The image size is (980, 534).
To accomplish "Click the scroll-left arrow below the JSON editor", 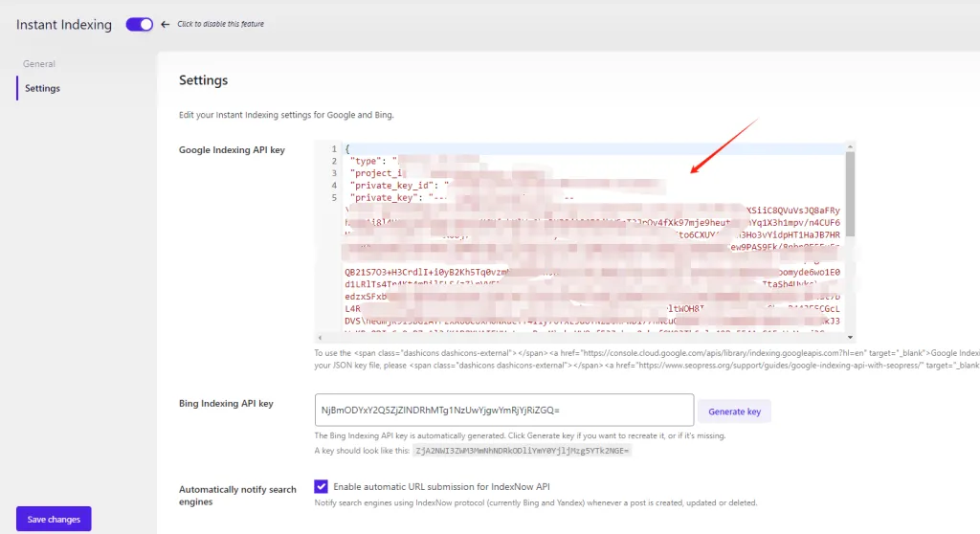I will pos(319,337).
